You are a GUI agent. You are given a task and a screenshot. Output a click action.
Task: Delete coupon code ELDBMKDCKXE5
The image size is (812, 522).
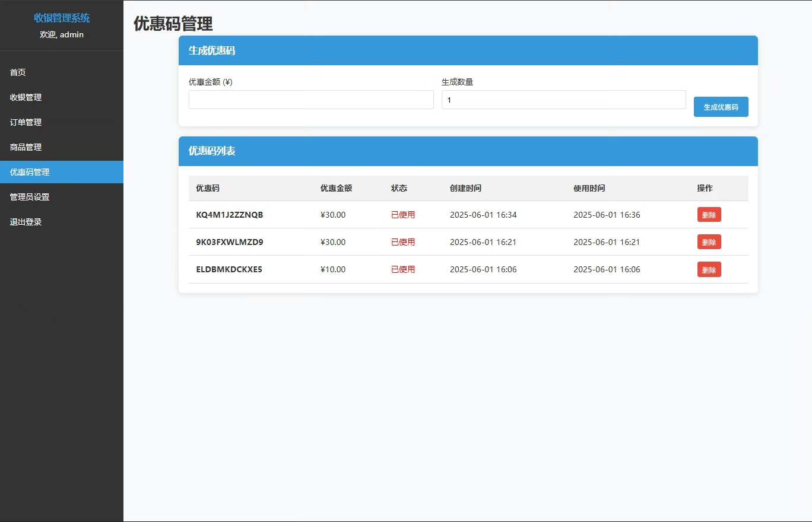709,269
